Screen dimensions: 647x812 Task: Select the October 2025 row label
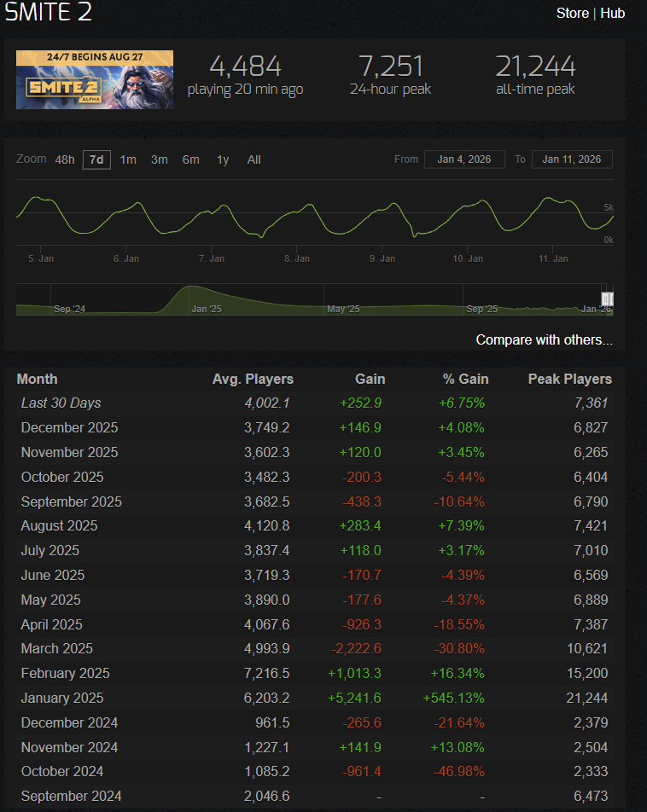[x=62, y=477]
